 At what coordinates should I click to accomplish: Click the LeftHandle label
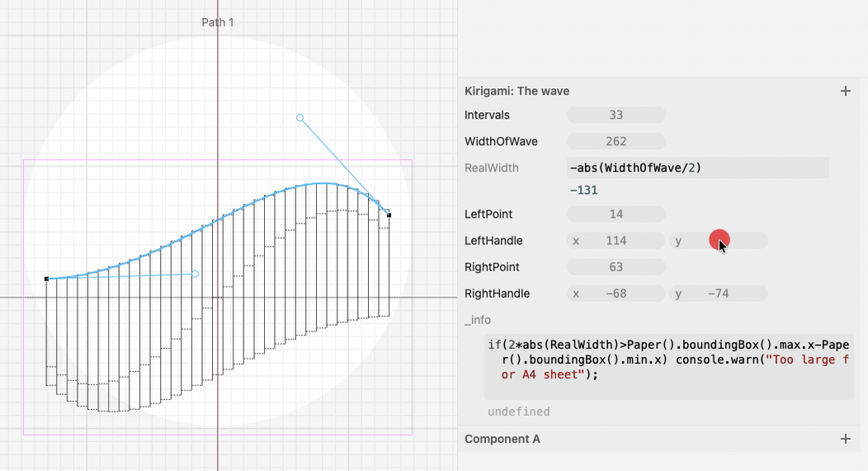point(493,241)
